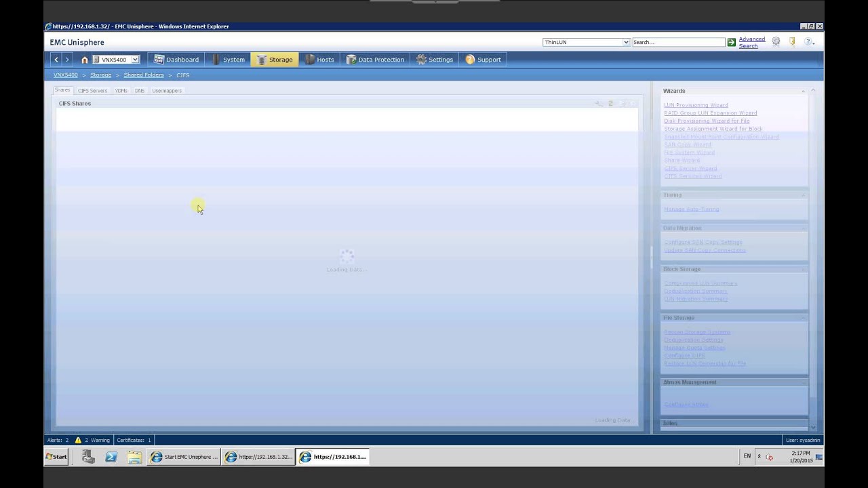Image resolution: width=868 pixels, height=488 pixels.
Task: Open the Snapshot Mount Point Configuration Wizard
Action: pos(722,137)
